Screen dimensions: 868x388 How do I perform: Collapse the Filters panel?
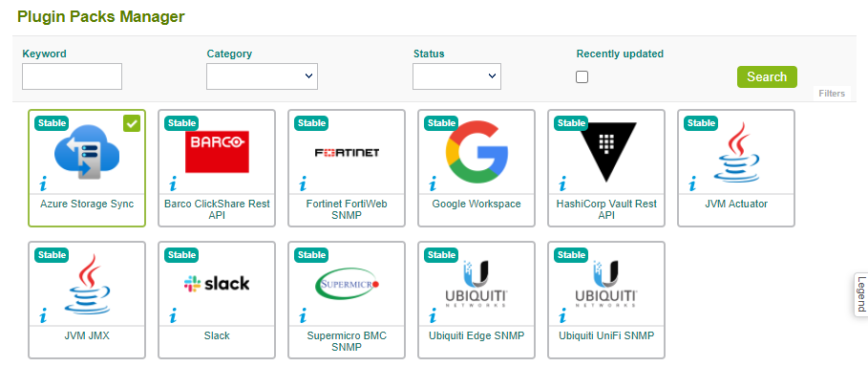pos(832,93)
